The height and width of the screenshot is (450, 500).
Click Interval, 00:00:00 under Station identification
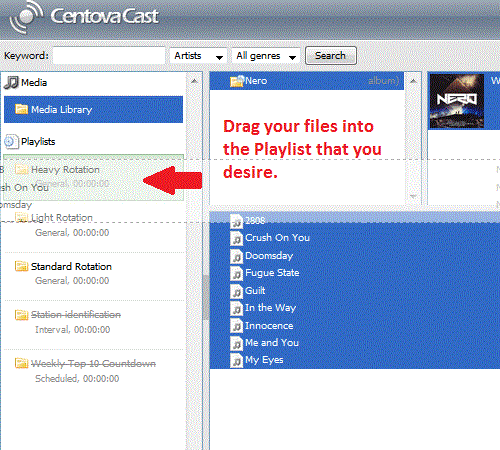pos(72,330)
